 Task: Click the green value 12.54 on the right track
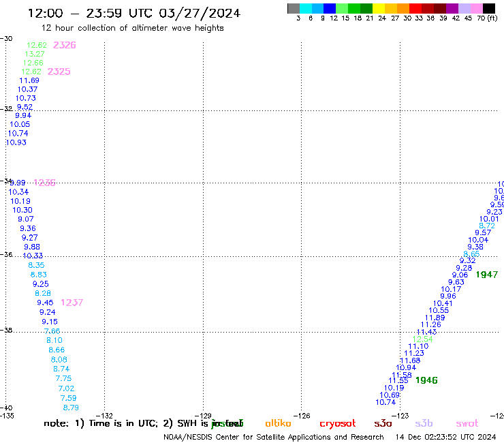(423, 339)
